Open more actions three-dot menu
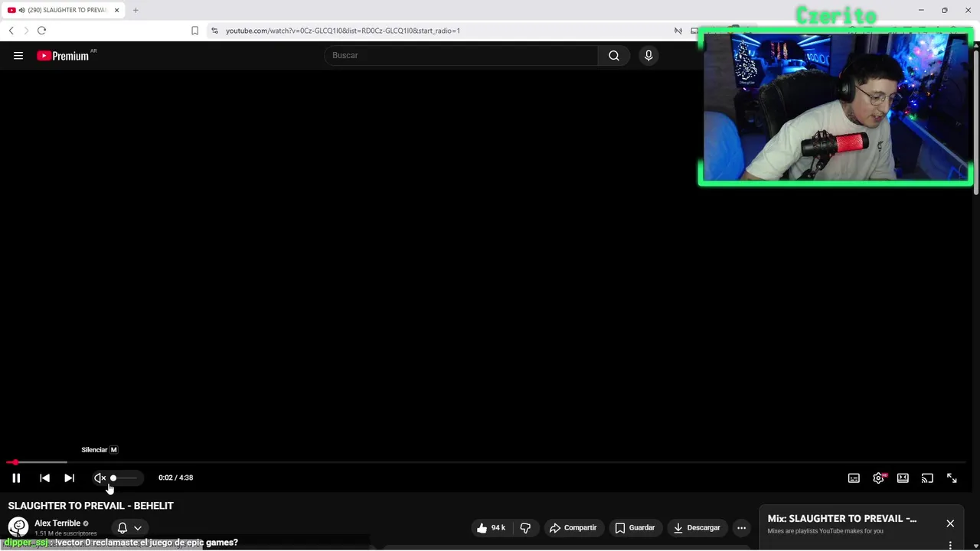Image resolution: width=980 pixels, height=551 pixels. 741,527
